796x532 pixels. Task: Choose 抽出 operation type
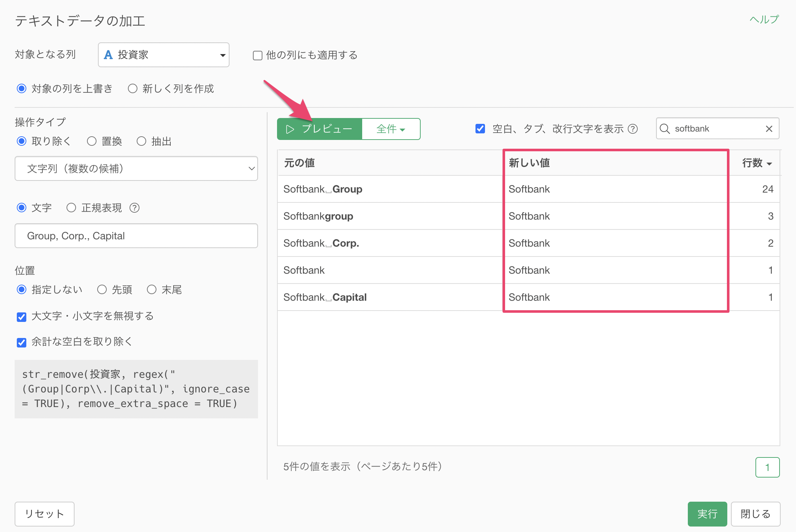pyautogui.click(x=141, y=141)
